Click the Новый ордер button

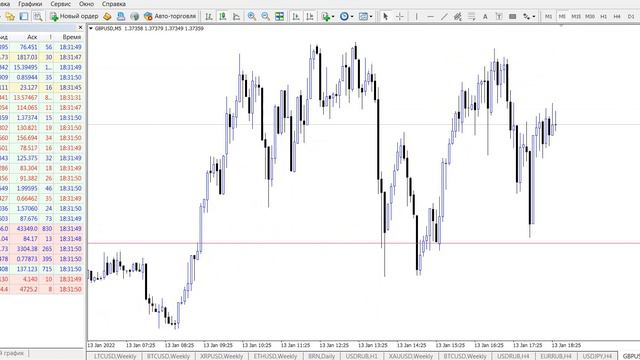point(74,16)
